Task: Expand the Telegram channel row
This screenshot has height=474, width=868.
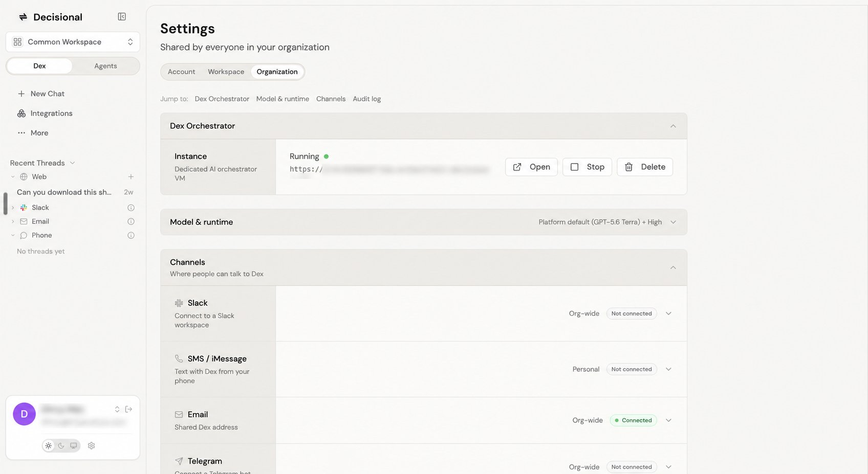Action: (x=668, y=467)
